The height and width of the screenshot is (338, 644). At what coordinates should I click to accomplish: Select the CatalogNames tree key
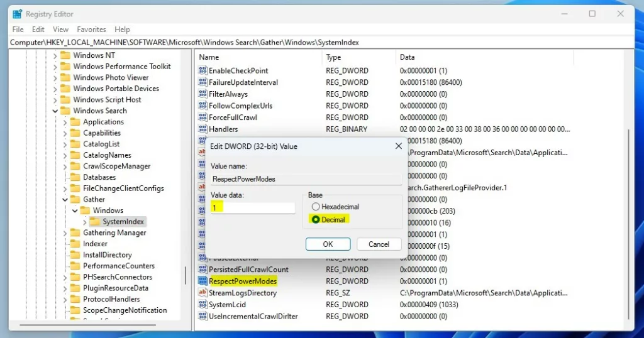tap(107, 155)
